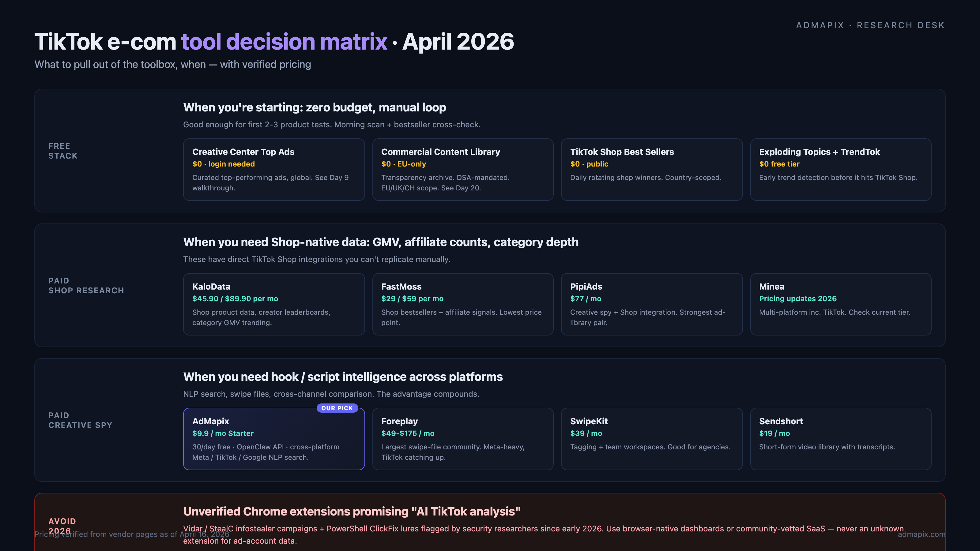Select the PAID CREATIVE SPY section label
This screenshot has height=551, width=980.
80,420
